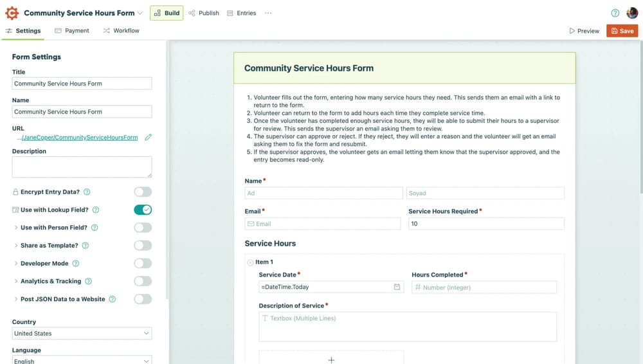Enable Analytics & Tracking switch

(x=143, y=282)
